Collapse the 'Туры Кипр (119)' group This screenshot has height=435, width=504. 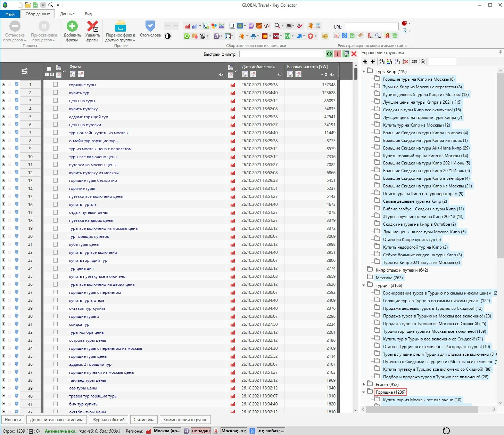(x=364, y=71)
